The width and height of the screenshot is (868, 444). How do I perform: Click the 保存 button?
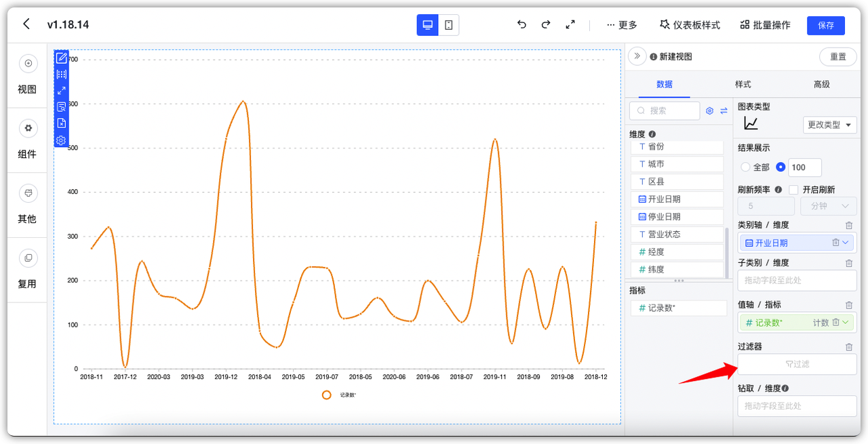point(826,25)
